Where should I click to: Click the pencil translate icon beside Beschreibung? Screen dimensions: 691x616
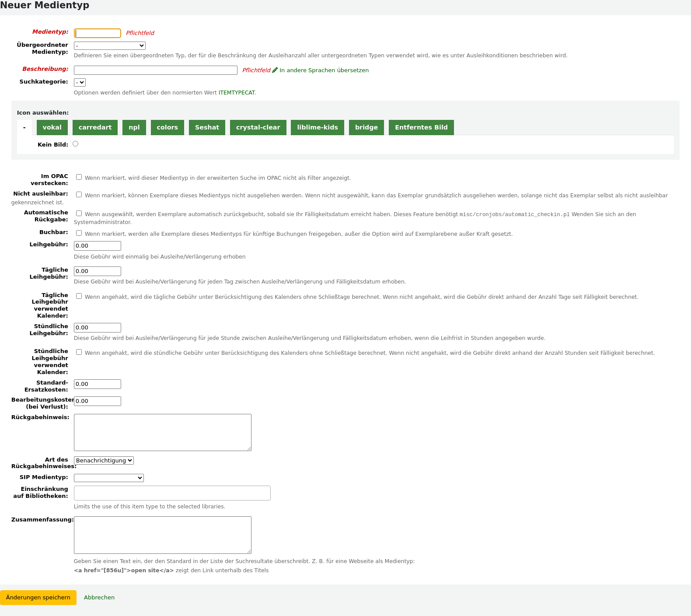[275, 70]
